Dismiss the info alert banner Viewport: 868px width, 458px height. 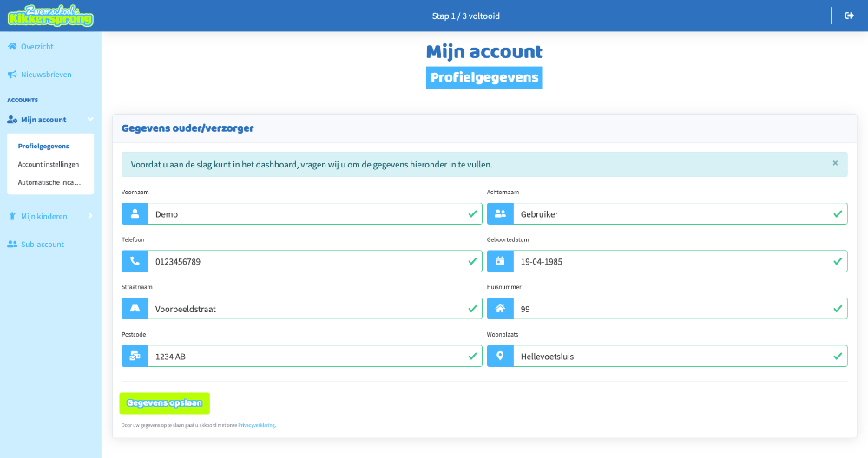pos(835,163)
